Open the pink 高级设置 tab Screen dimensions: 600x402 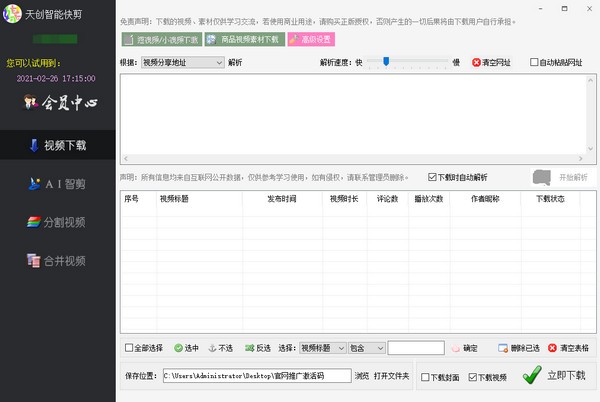[x=311, y=40]
